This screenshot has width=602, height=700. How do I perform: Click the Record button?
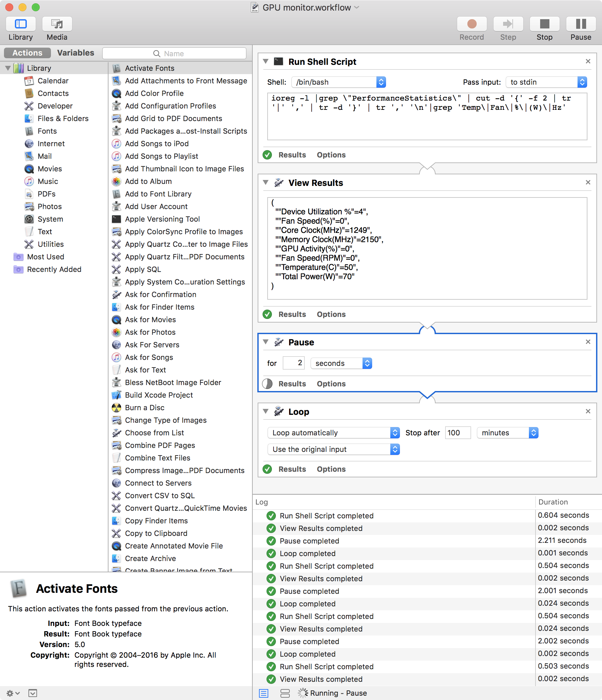click(x=472, y=24)
